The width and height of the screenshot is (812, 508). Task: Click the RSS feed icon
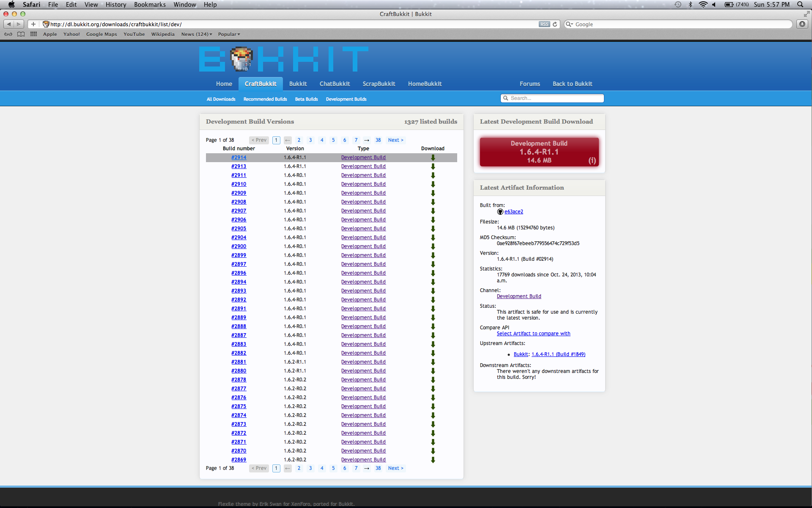click(544, 24)
